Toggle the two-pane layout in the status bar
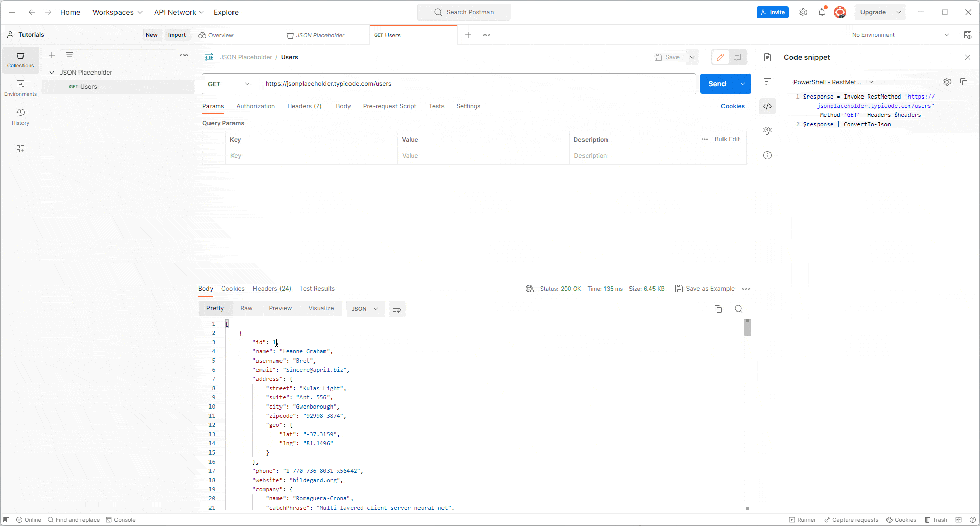 959,520
